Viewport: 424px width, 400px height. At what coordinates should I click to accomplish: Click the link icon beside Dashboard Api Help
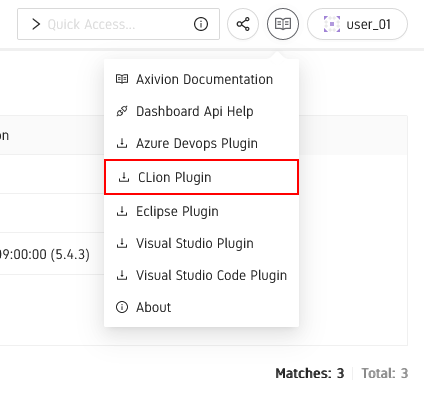[122, 111]
